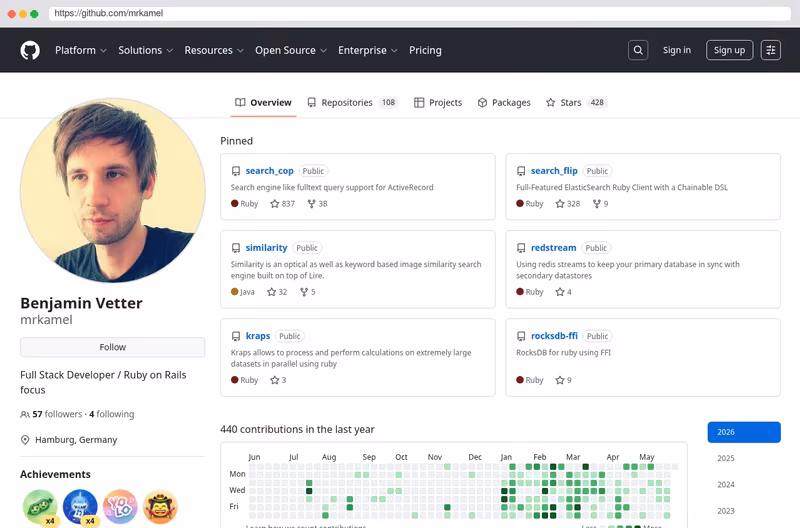Click the '440 contributions in the last year' heading

[297, 430]
